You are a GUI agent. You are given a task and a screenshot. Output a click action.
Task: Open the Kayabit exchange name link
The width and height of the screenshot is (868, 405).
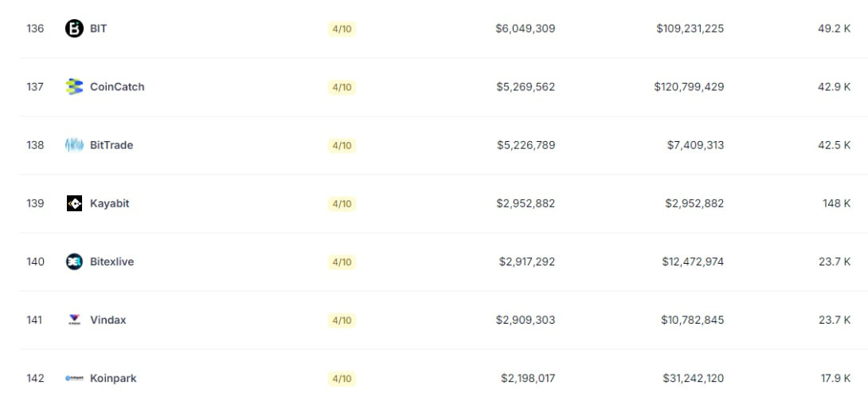[x=110, y=203]
